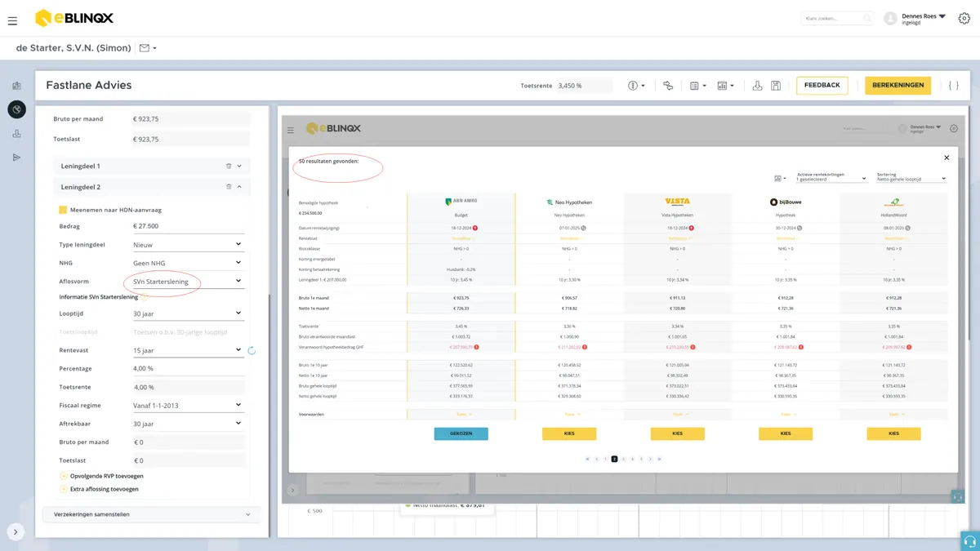Click the Klant zoeken search field
The image size is (980, 551).
pyautogui.click(x=837, y=18)
